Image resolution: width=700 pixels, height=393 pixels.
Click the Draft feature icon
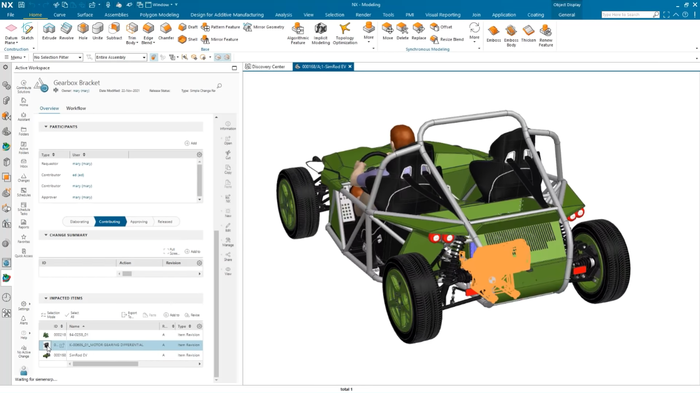[x=188, y=27]
